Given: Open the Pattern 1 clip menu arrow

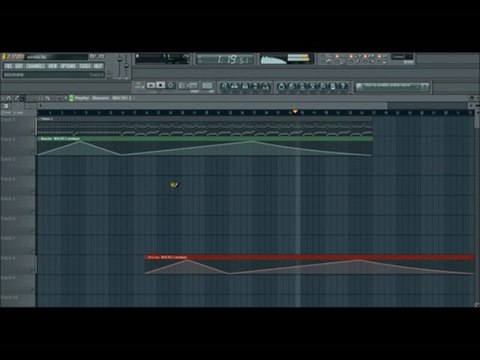Looking at the screenshot, I should [x=39, y=119].
